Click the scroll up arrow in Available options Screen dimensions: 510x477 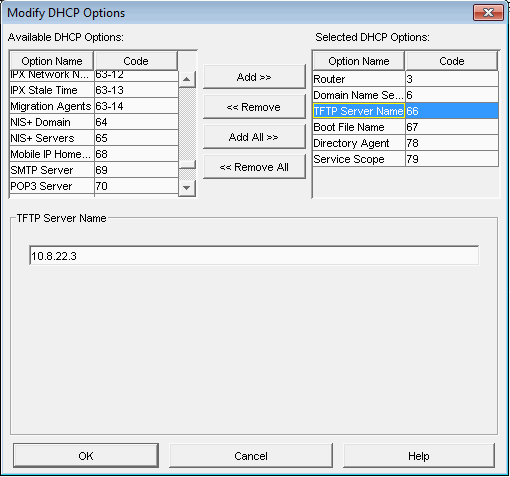pos(187,79)
